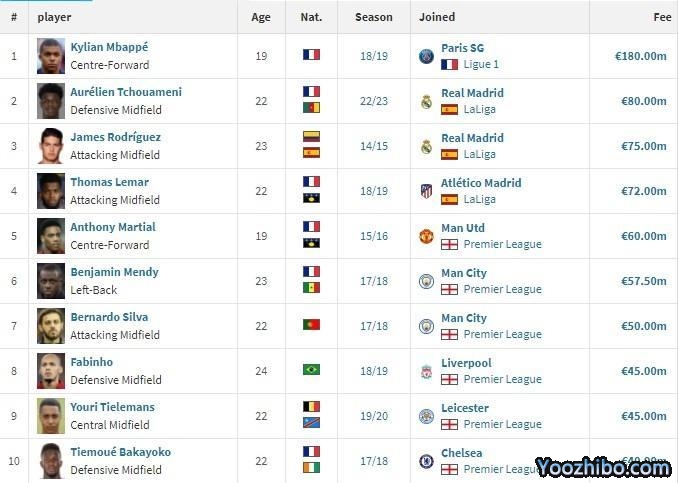Click Benjamin Mendy player photo thumbnail
Screen dimensions: 678x483
pos(51,281)
